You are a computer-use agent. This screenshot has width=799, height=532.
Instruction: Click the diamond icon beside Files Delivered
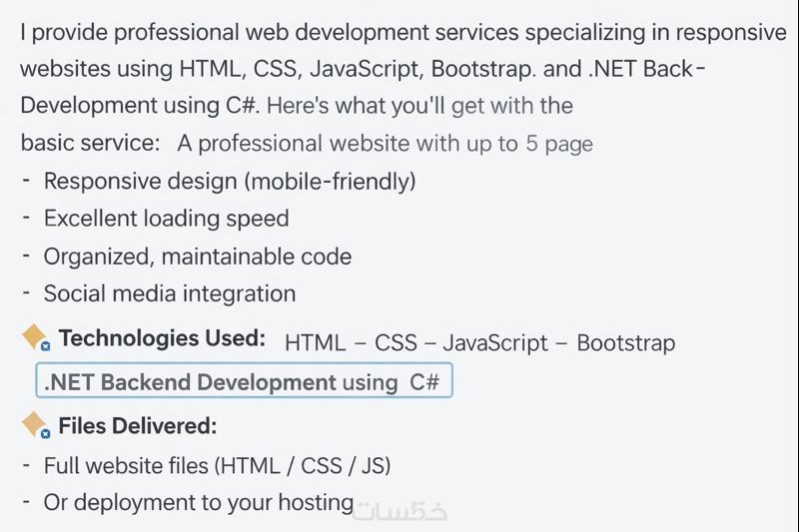tap(35, 425)
